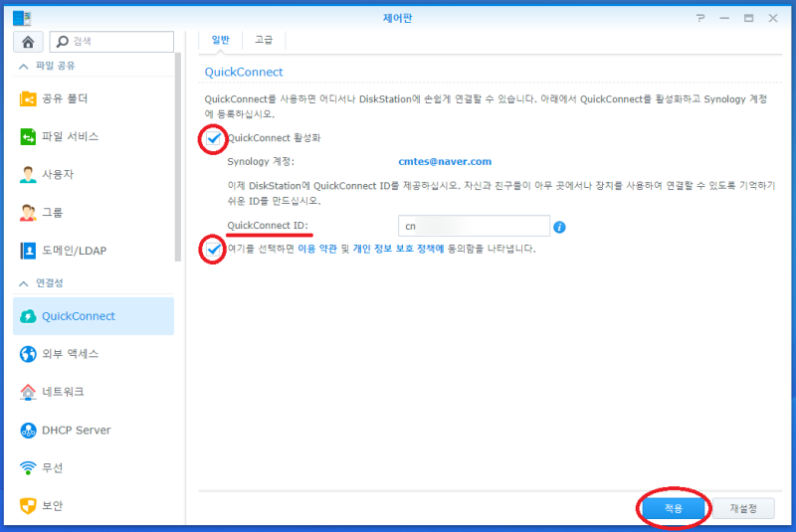The height and width of the screenshot is (532, 796).
Task: Click the QuickConnect ID info icon
Action: click(x=559, y=227)
